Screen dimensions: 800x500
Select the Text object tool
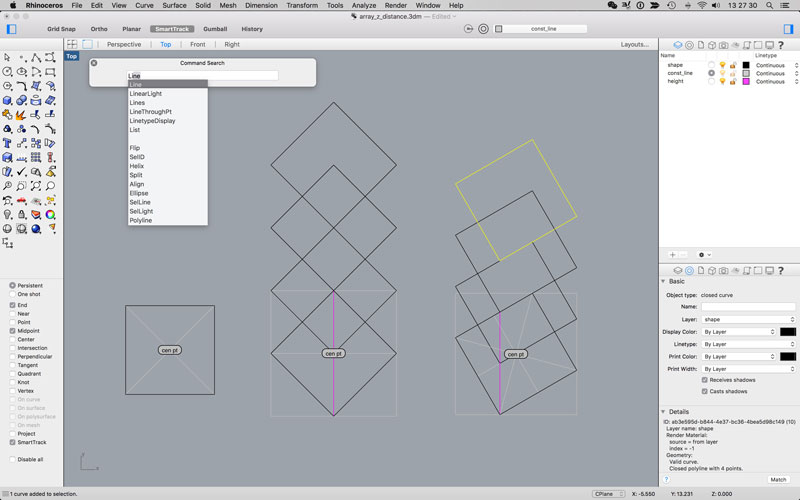pyautogui.click(x=7, y=143)
